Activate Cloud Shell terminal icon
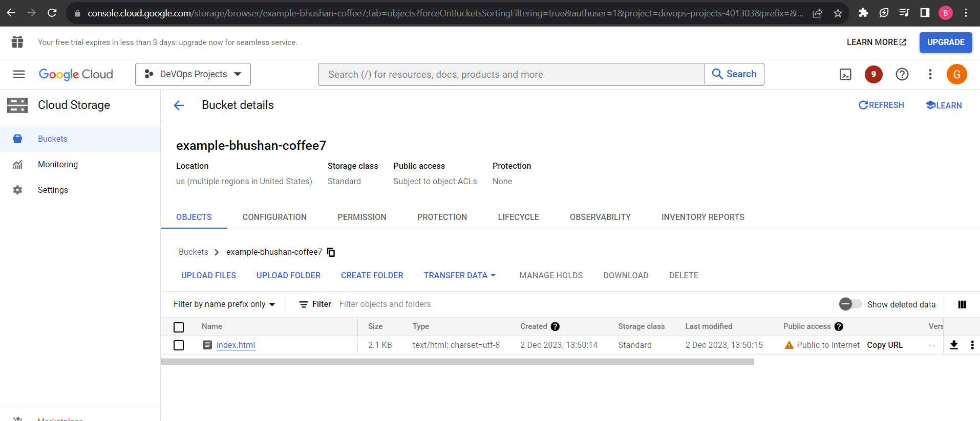The width and height of the screenshot is (980, 421). pyautogui.click(x=845, y=75)
